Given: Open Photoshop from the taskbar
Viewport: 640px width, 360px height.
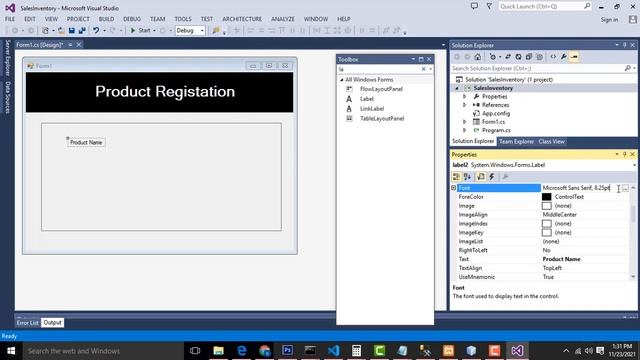Looking at the screenshot, I should (x=287, y=350).
